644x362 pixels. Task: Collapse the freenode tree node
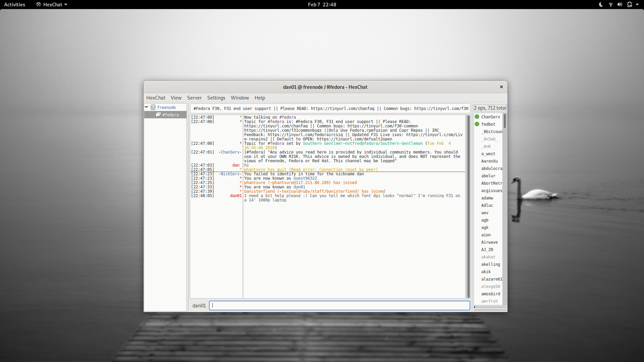[x=147, y=107]
